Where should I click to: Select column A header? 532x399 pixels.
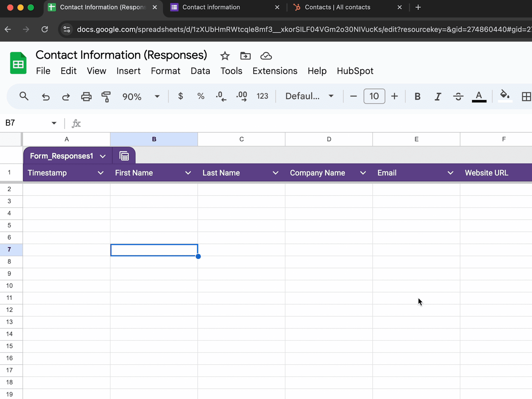[67, 139]
